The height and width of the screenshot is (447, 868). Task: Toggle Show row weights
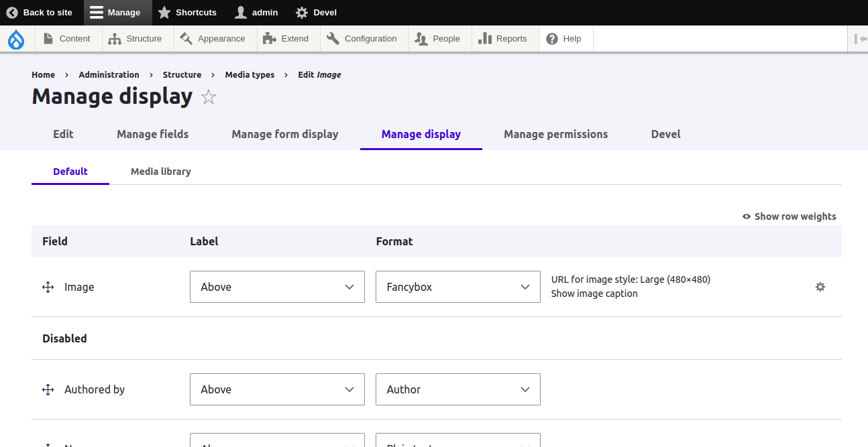[x=789, y=216]
